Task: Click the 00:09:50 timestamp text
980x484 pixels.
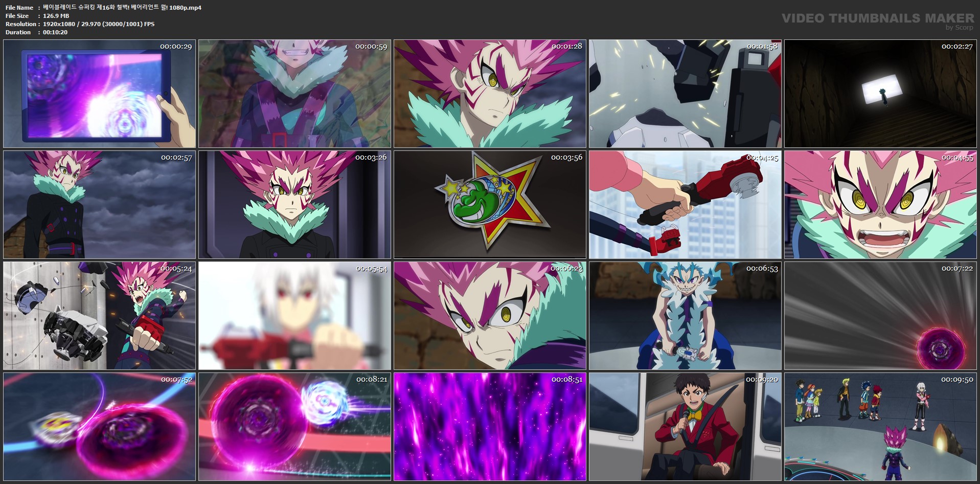Action: point(957,380)
